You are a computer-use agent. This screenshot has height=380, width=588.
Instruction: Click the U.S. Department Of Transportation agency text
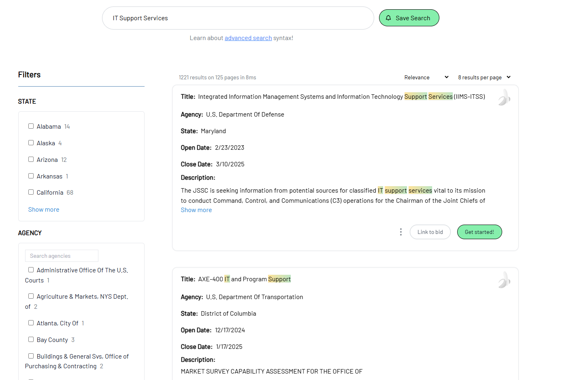point(254,297)
